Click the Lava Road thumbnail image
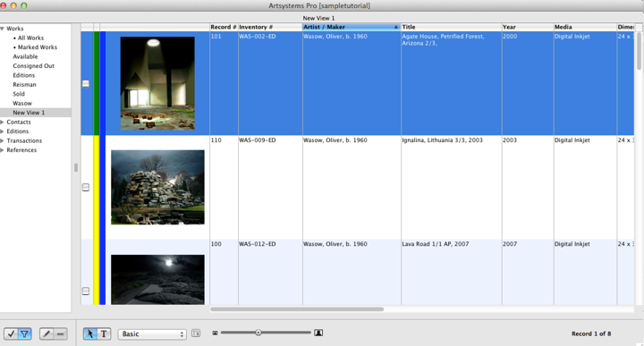This screenshot has width=644, height=346. tap(157, 280)
